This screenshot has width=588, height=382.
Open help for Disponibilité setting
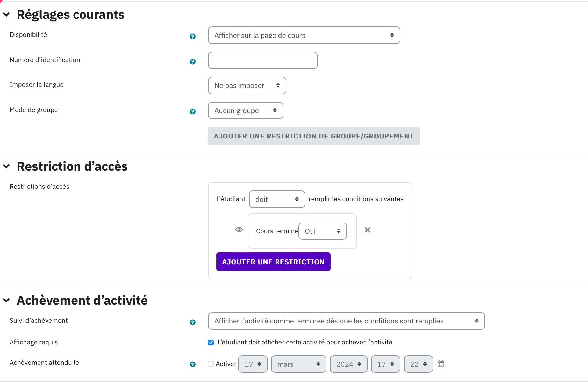click(x=193, y=37)
